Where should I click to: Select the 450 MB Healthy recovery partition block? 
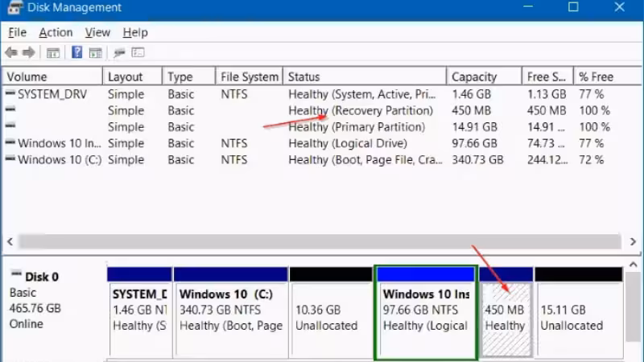click(x=506, y=312)
